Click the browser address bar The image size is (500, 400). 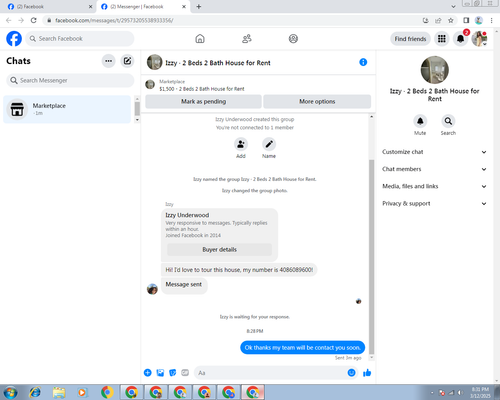[x=233, y=20]
